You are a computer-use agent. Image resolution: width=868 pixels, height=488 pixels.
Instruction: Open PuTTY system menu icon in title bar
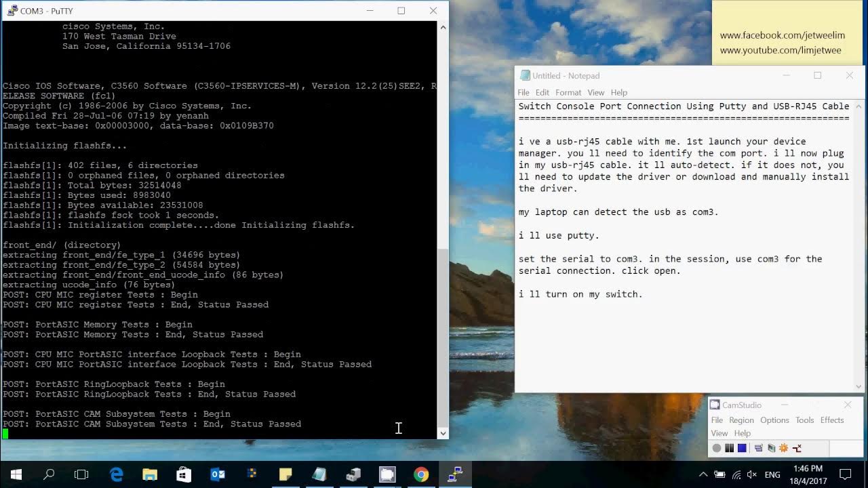coord(12,11)
